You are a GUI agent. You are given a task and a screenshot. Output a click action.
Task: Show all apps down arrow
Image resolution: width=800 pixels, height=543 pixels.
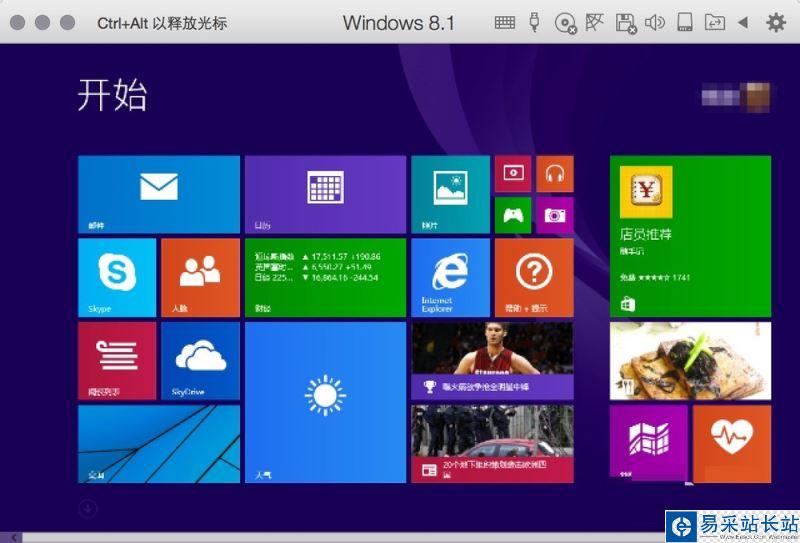(88, 508)
